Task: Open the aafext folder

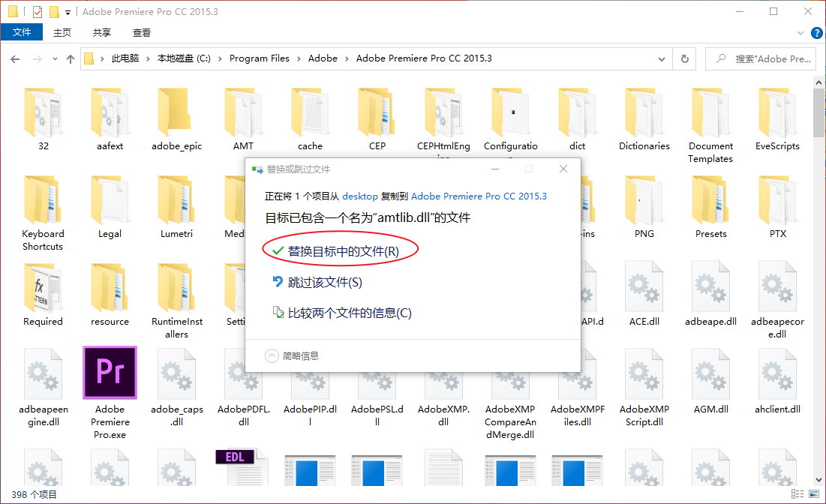Action: click(110, 112)
